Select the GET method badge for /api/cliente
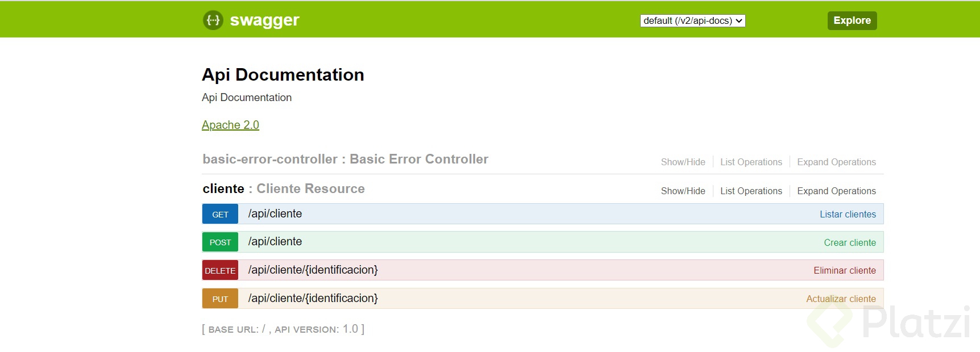Image resolution: width=980 pixels, height=352 pixels. tap(219, 214)
